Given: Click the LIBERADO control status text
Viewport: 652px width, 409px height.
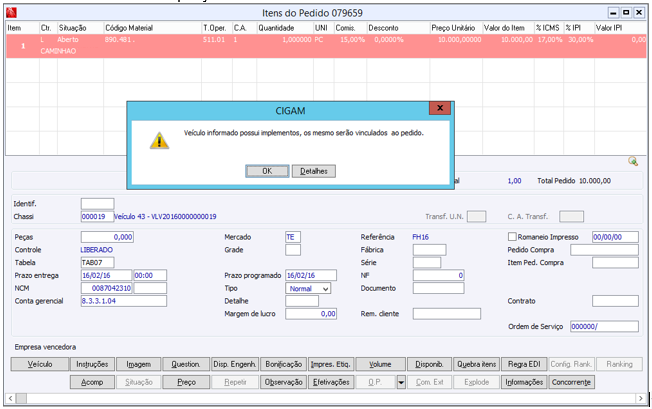Looking at the screenshot, I should pyautogui.click(x=96, y=250).
